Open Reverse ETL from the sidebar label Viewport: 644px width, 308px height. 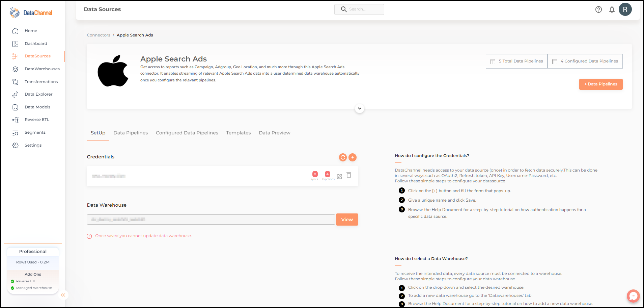click(37, 120)
